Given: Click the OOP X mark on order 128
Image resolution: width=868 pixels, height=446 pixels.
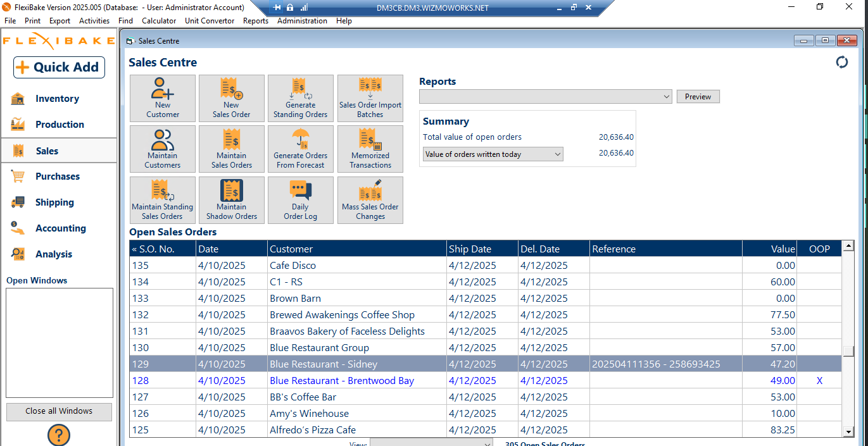Looking at the screenshot, I should click(819, 381).
